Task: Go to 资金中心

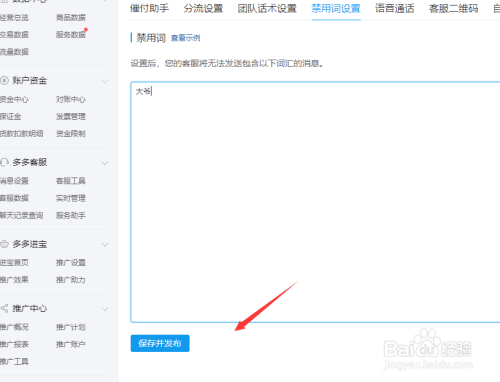Action: 14,99
